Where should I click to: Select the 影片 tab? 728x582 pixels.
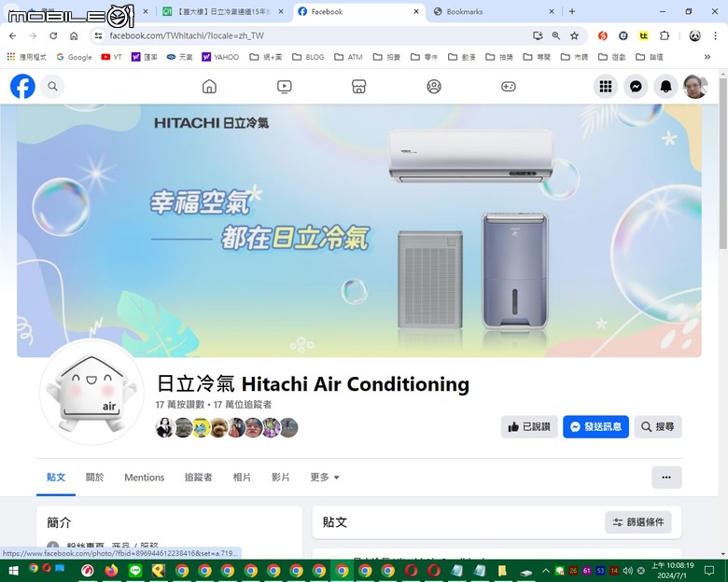[280, 478]
